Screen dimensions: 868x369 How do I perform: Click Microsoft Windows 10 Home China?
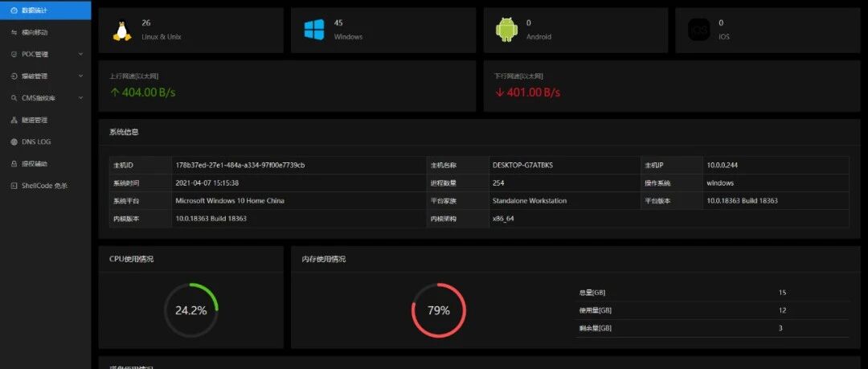point(230,200)
